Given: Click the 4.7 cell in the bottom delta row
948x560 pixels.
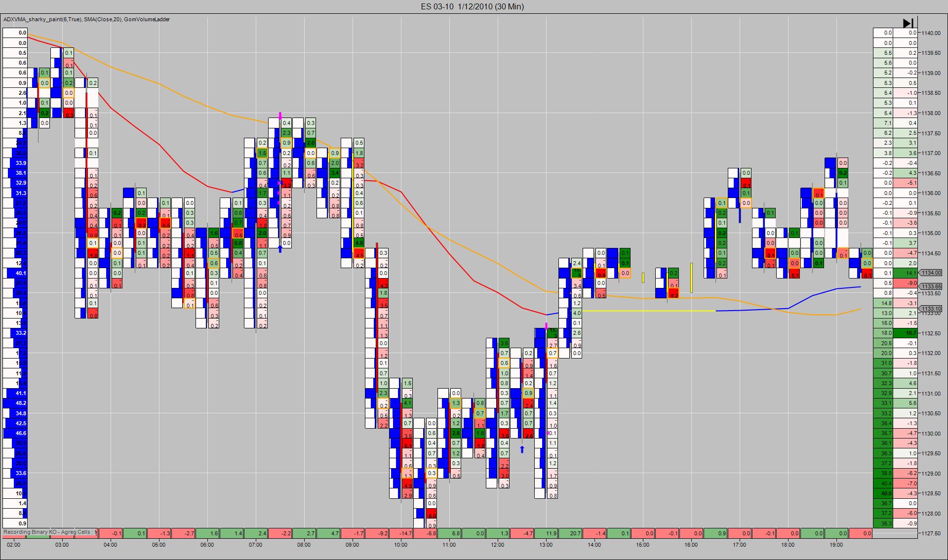Looking at the screenshot, I should (x=328, y=533).
